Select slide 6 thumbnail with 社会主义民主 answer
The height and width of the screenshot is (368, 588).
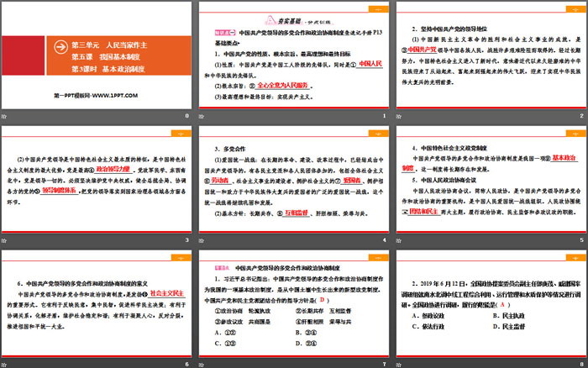pyautogui.click(x=97, y=304)
